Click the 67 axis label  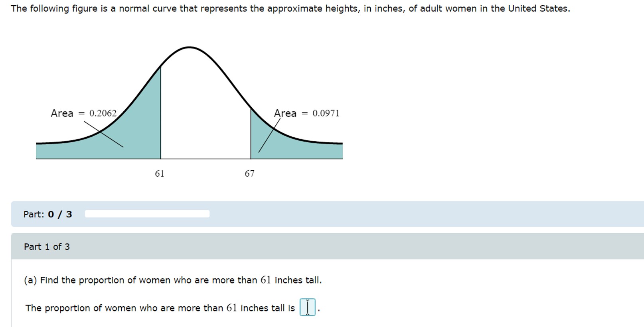point(250,173)
